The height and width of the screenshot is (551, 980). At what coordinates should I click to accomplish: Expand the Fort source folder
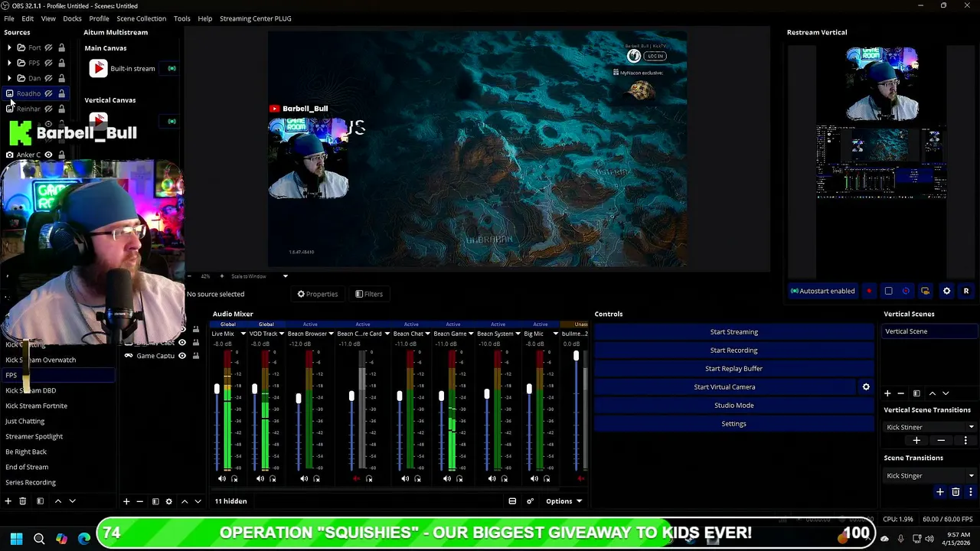coord(9,47)
